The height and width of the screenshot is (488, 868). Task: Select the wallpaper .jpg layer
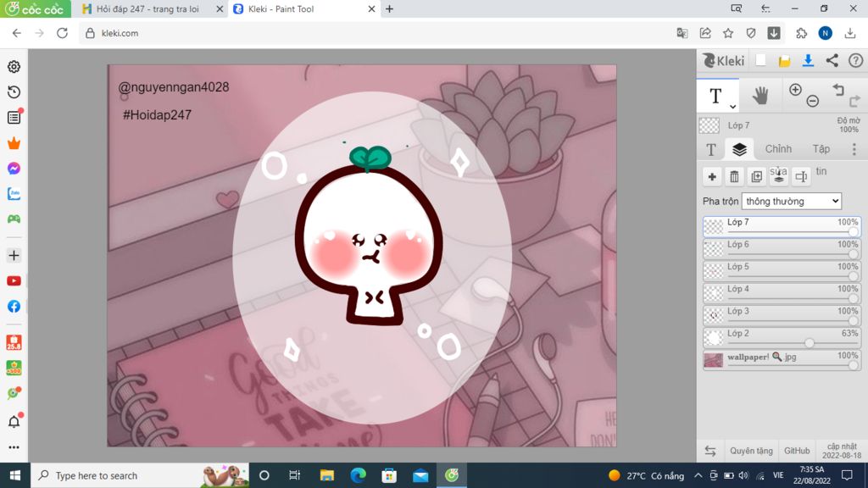tap(782, 359)
